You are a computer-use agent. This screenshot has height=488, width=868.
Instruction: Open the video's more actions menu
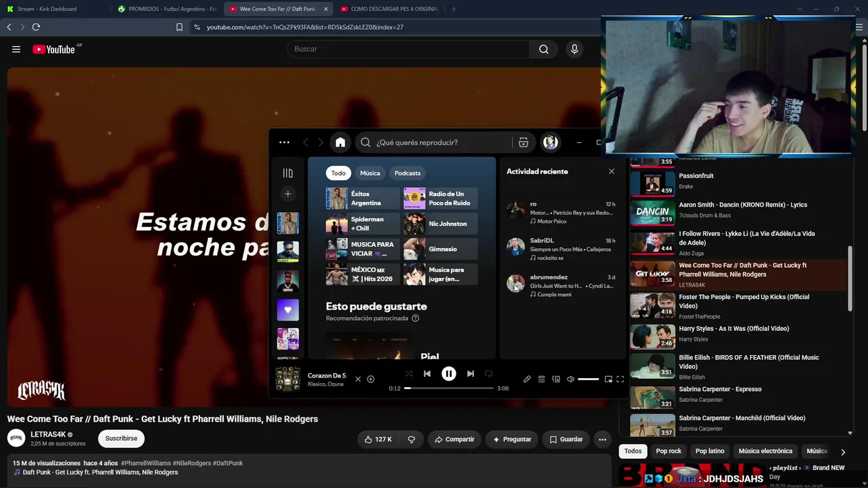pos(602,439)
